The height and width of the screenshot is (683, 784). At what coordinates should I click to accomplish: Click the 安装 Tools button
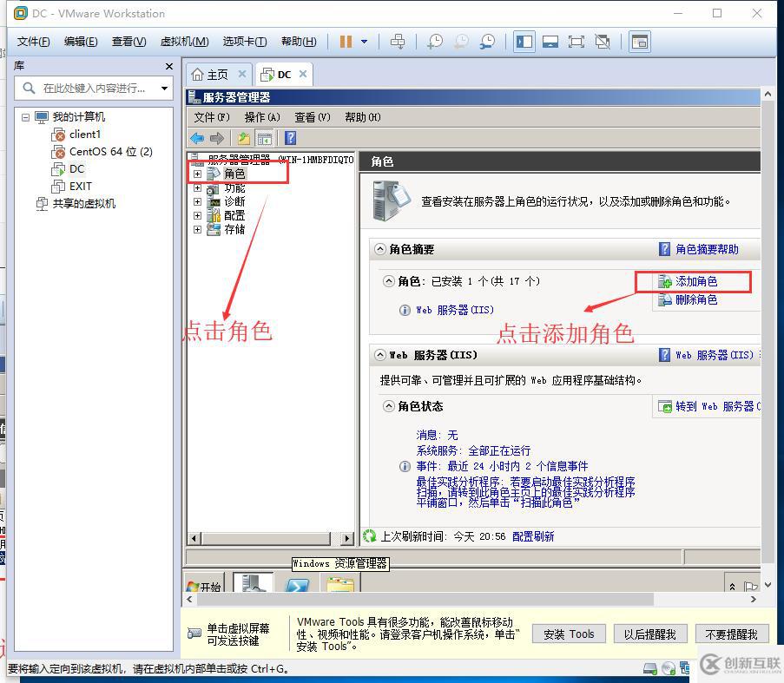point(569,634)
